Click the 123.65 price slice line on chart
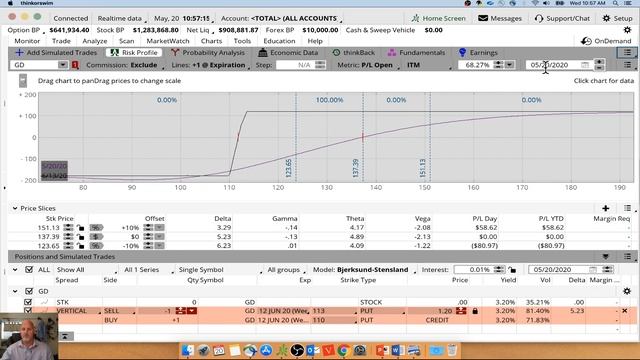The height and width of the screenshot is (360, 640). pos(296,137)
